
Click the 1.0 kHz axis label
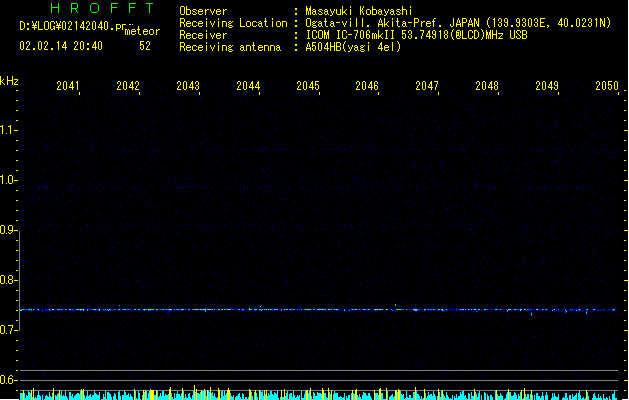(x=8, y=180)
